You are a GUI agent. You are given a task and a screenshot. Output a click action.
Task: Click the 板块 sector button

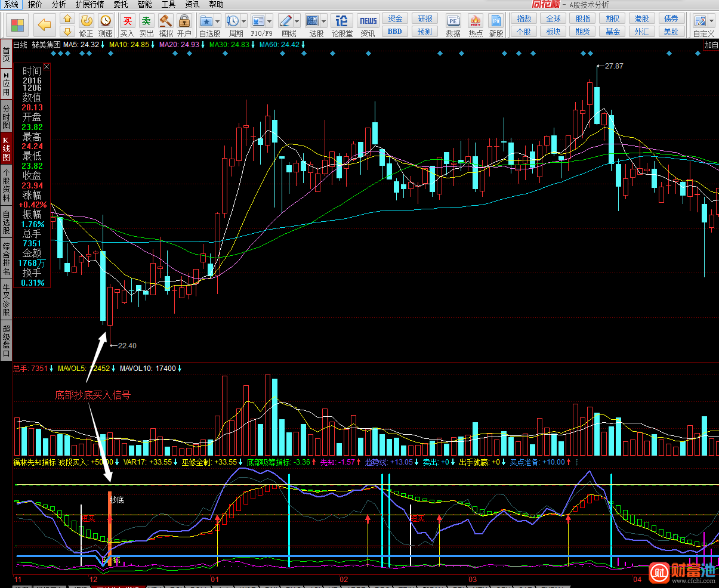(553, 32)
